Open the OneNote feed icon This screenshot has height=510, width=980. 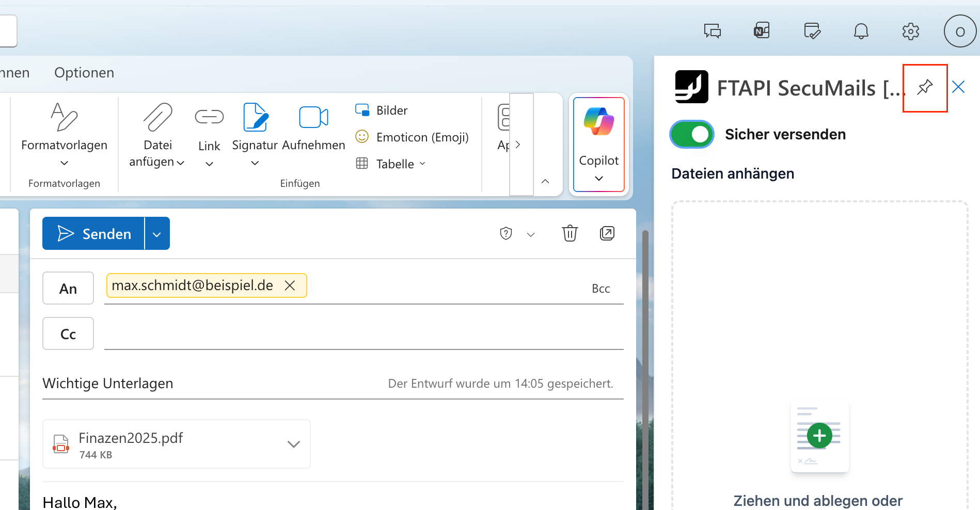(762, 31)
